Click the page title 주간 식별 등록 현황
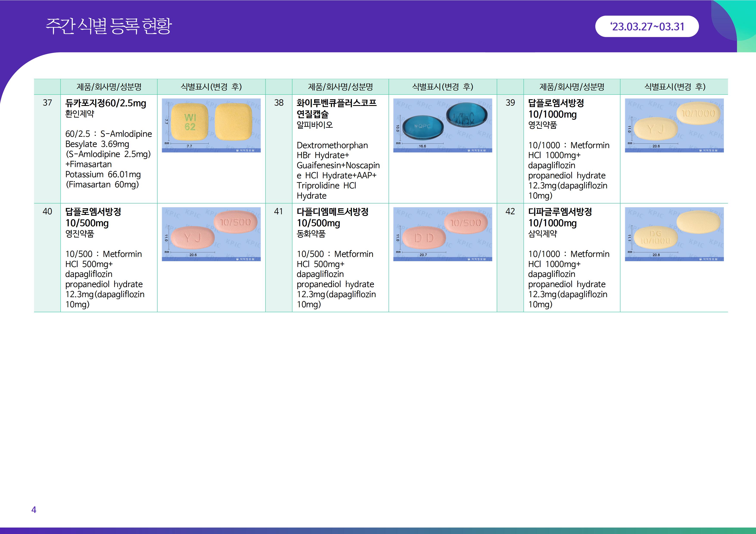The width and height of the screenshot is (756, 534). [x=109, y=26]
